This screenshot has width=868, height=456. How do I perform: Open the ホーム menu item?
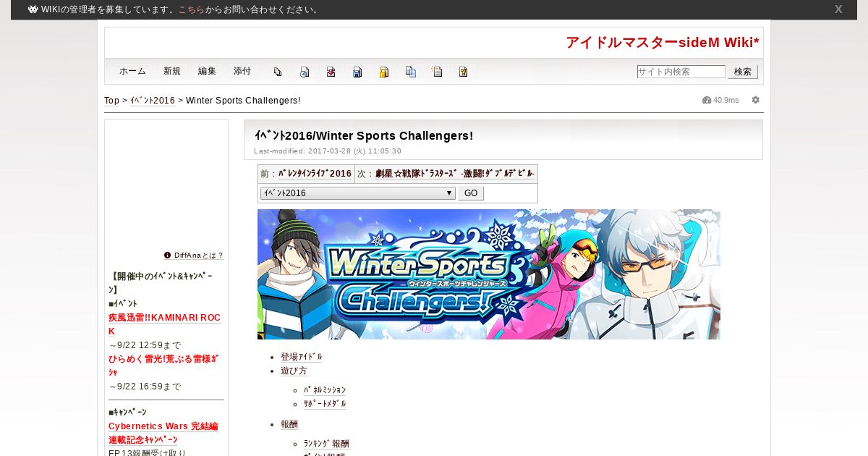point(132,71)
